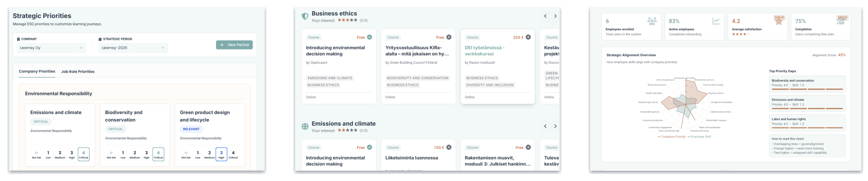Click the checkmark on Business ethics first course
The height and width of the screenshot is (181, 868).
pos(369,37)
